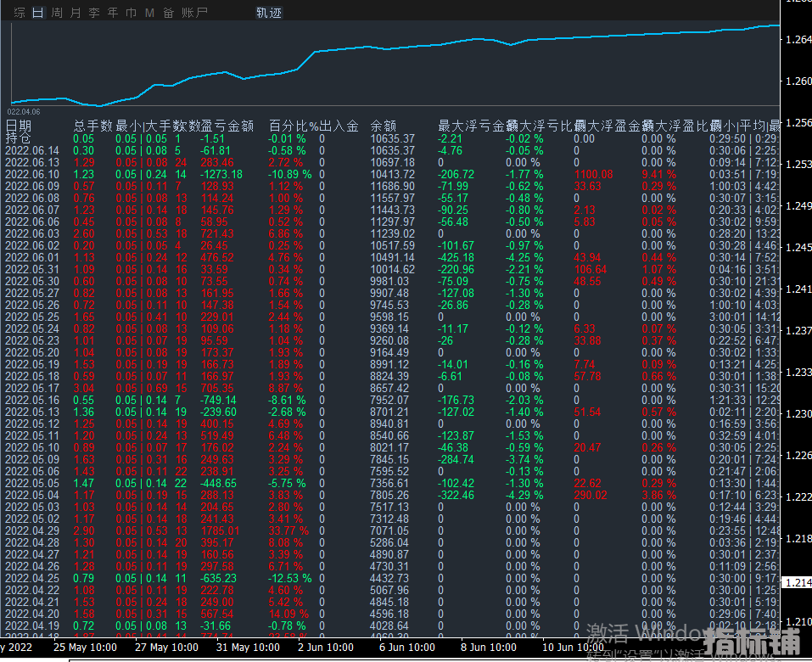Click the 1.264 price axis label
Viewport: 812px width, 662px height.
click(798, 40)
